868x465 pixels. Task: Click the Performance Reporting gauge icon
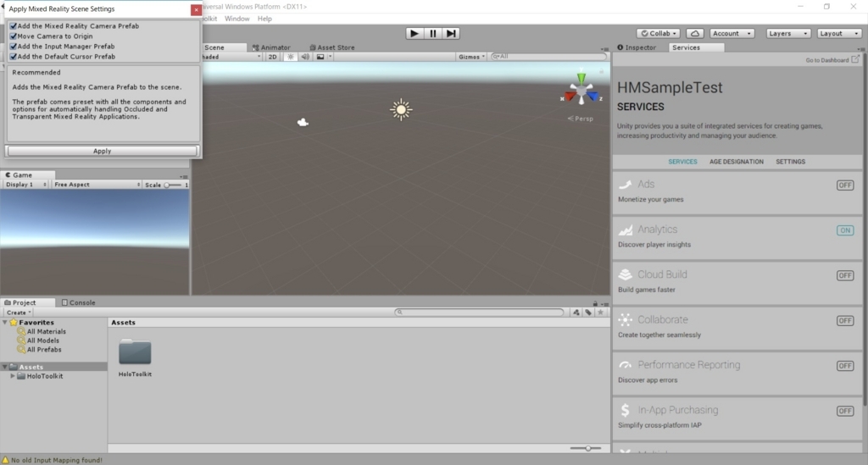(625, 365)
